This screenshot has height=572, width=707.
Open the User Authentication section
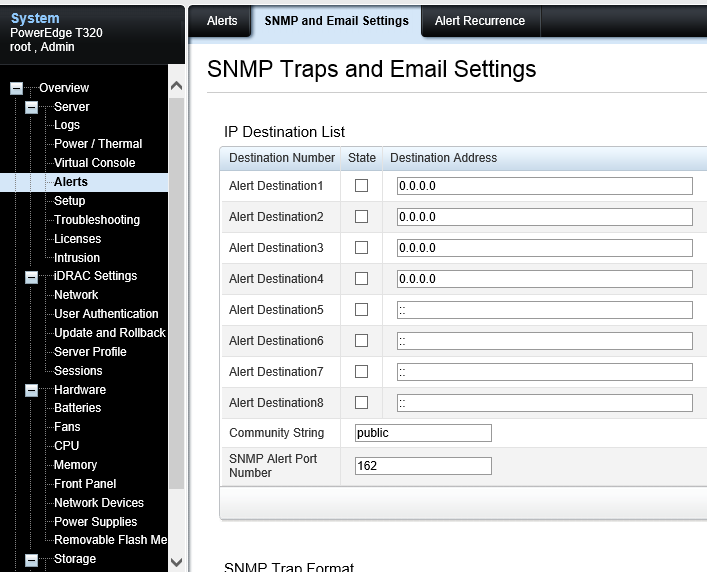pos(106,314)
